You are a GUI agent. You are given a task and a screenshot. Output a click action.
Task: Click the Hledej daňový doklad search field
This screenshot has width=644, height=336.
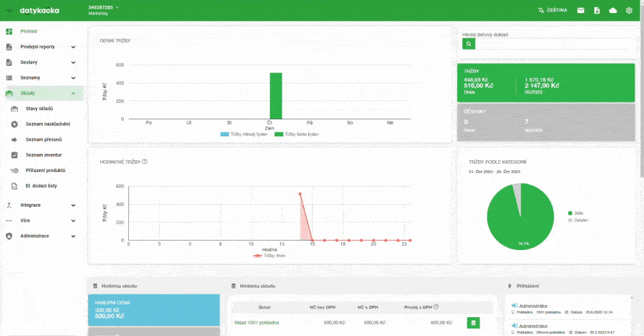[x=552, y=44]
